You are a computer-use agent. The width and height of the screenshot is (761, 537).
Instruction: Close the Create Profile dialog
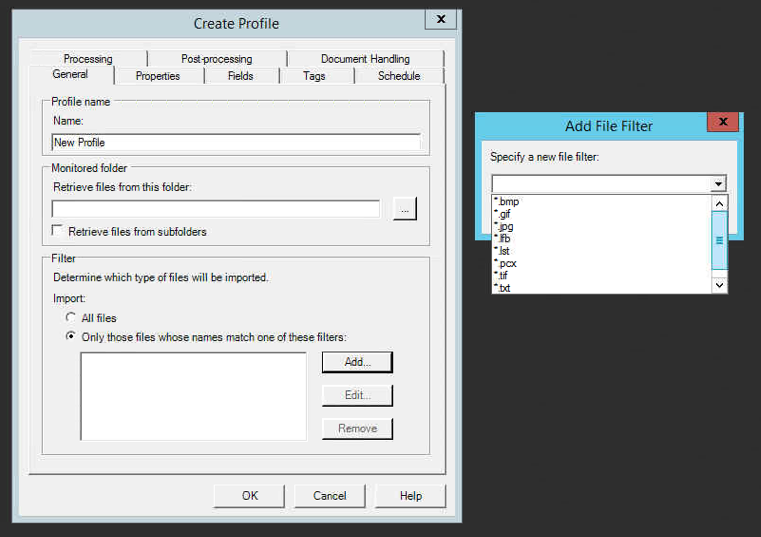tap(441, 19)
